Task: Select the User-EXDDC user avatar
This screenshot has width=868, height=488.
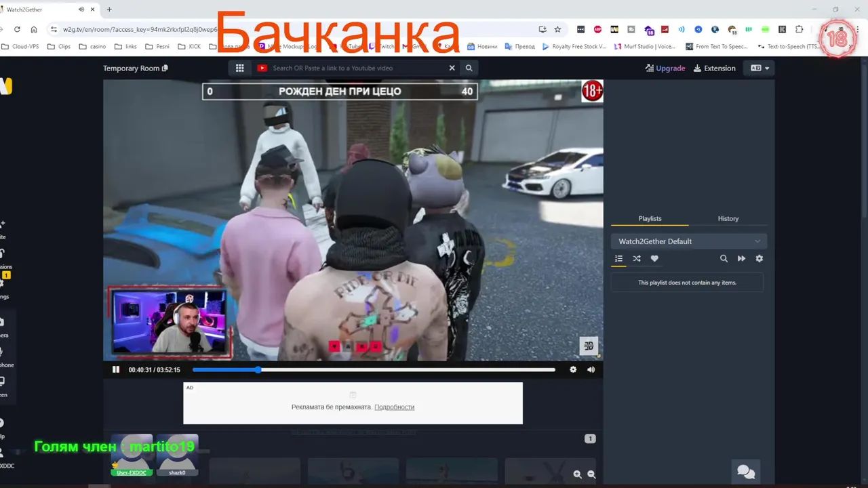Action: click(x=131, y=455)
